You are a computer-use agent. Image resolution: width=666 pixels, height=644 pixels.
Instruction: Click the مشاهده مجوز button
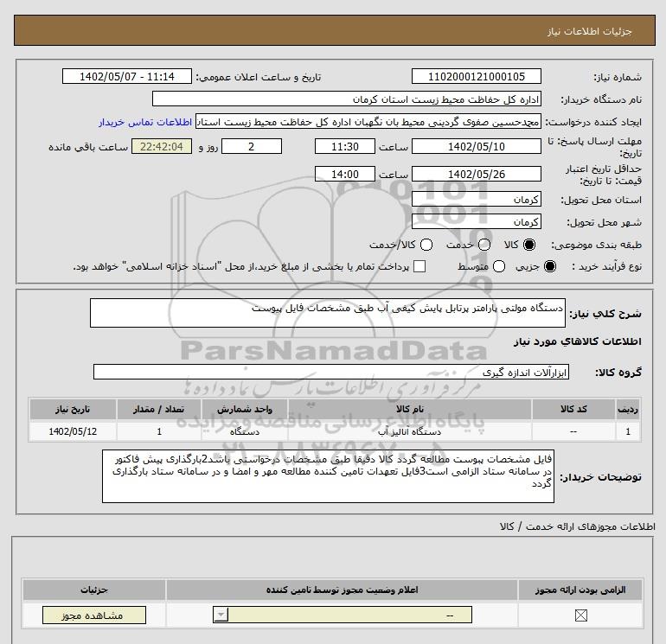click(x=94, y=615)
